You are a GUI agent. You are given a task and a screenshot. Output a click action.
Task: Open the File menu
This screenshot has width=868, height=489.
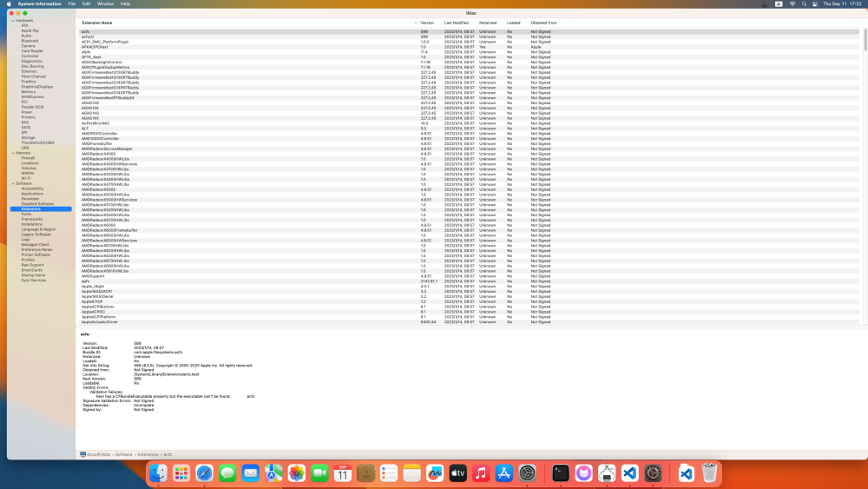(72, 3)
